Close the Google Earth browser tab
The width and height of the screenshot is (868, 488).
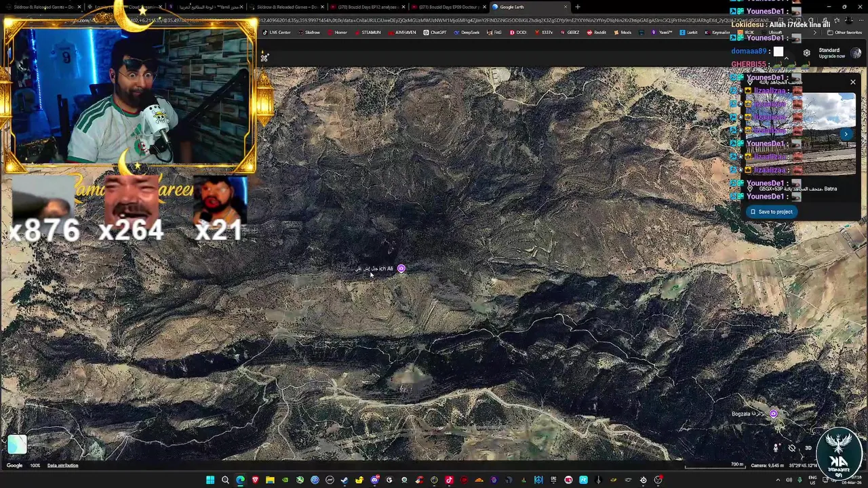pos(566,7)
